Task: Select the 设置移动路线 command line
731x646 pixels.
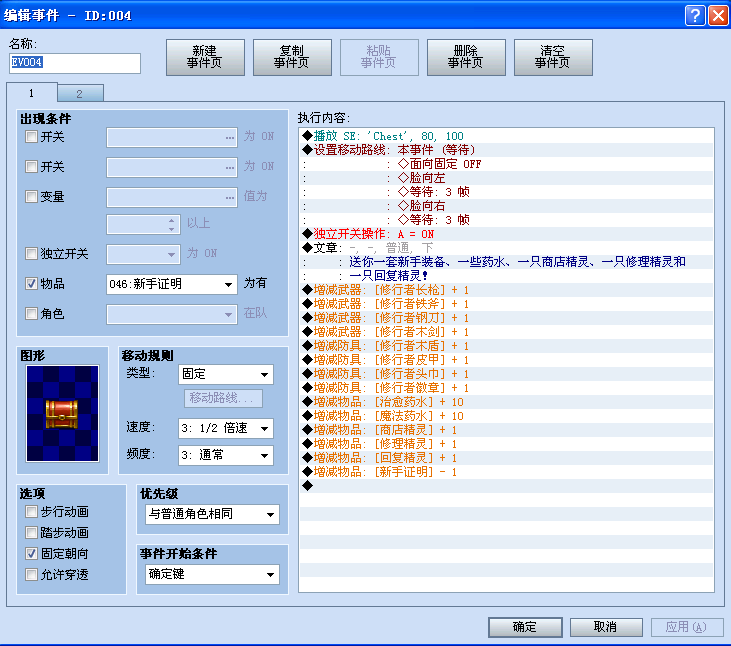Action: 506,150
